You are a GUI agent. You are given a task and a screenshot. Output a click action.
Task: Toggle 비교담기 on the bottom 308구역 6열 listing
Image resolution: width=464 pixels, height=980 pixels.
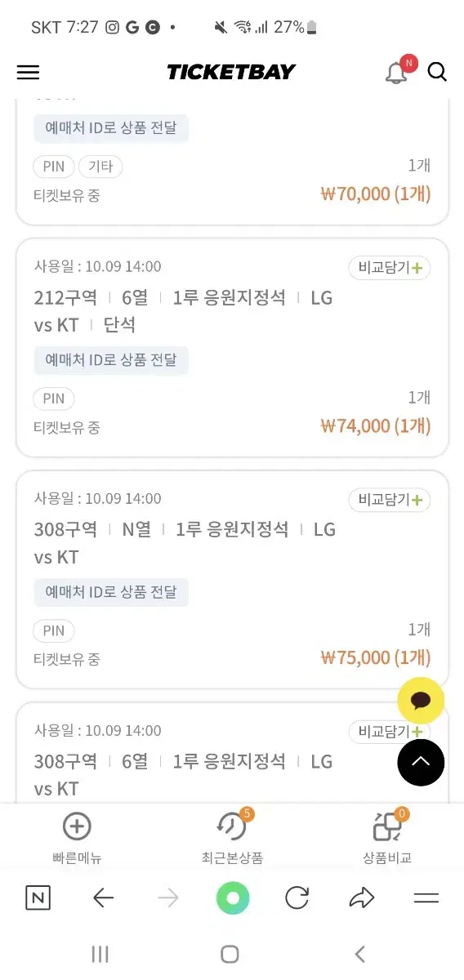point(390,732)
